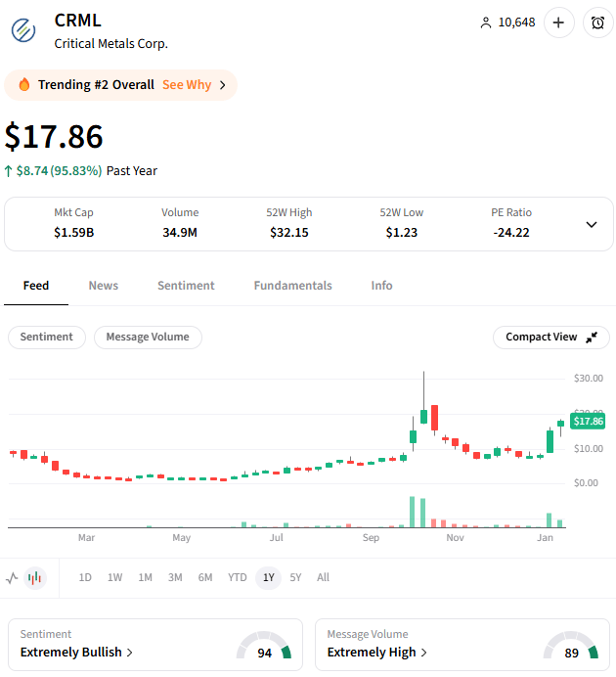Switch to line chart view icon
Screen dimensions: 616x677
click(x=12, y=577)
